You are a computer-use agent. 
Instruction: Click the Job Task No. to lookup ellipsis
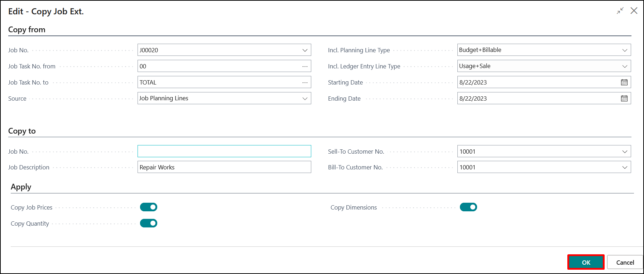pyautogui.click(x=305, y=82)
